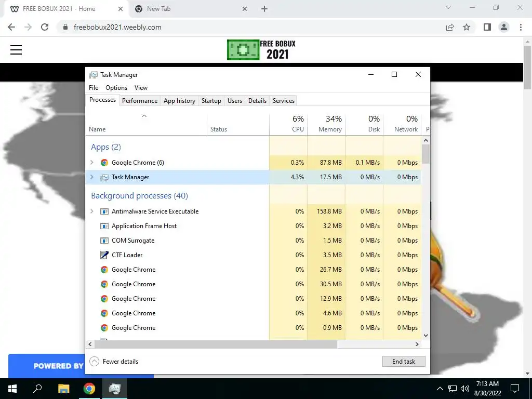Select Google Chrome process using 4.6 MB
The image size is (532, 399).
pyautogui.click(x=254, y=313)
